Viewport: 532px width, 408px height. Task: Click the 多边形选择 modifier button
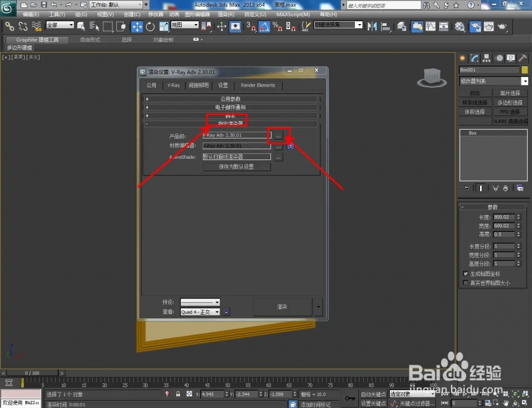[x=510, y=102]
